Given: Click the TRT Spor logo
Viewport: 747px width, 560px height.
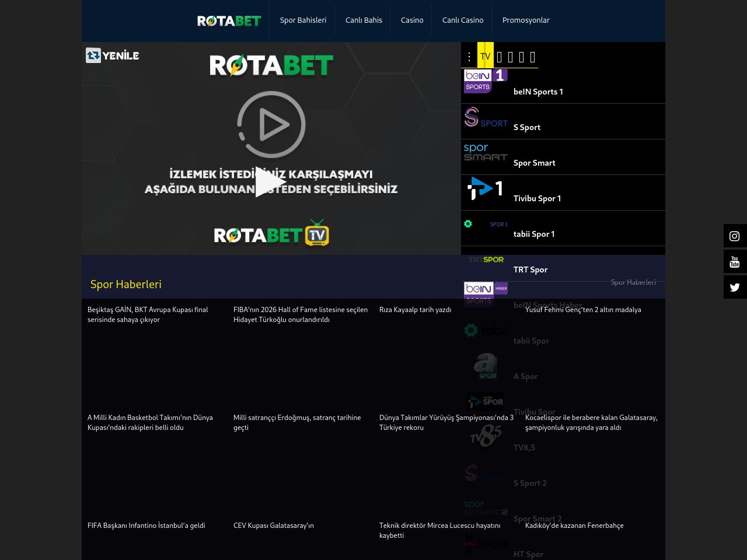Looking at the screenshot, I should [486, 260].
